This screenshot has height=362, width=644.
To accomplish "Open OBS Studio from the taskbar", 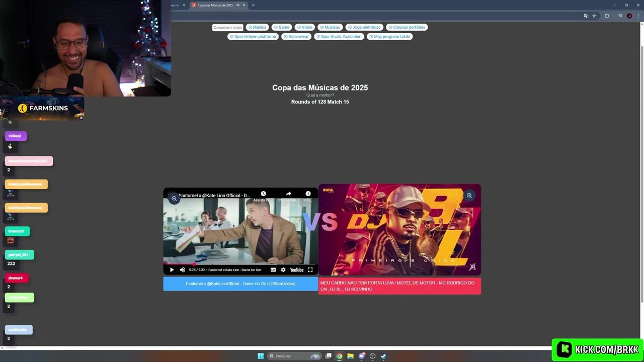I will pyautogui.click(x=372, y=356).
